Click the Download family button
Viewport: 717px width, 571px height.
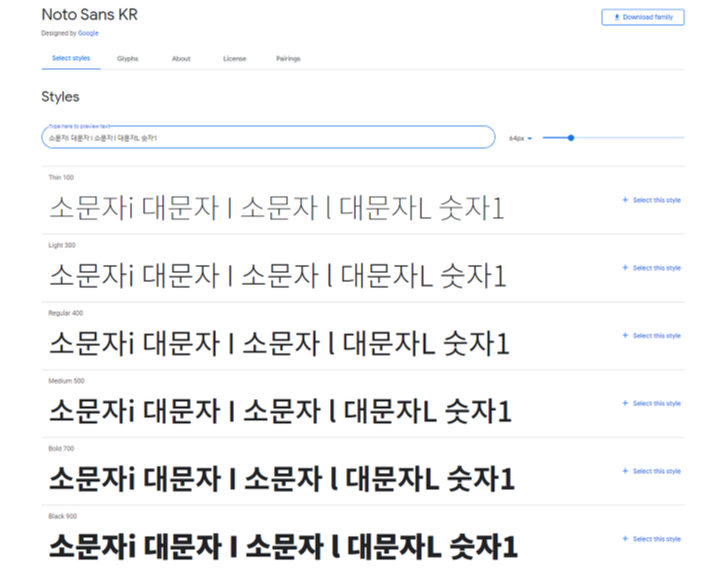[642, 17]
